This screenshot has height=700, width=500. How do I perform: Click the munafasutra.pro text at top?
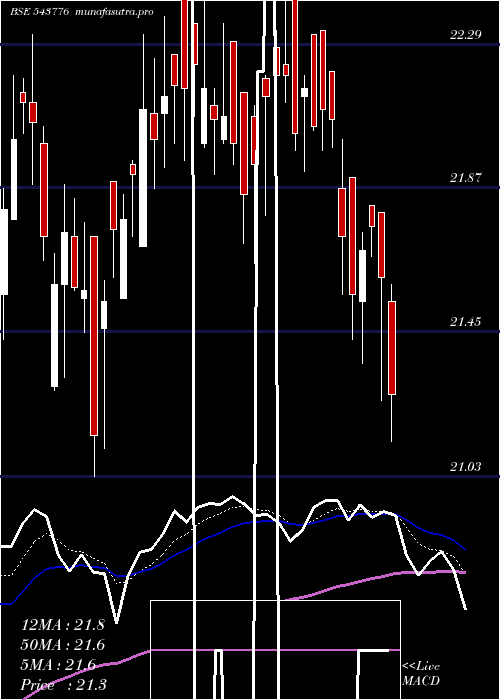click(x=115, y=12)
